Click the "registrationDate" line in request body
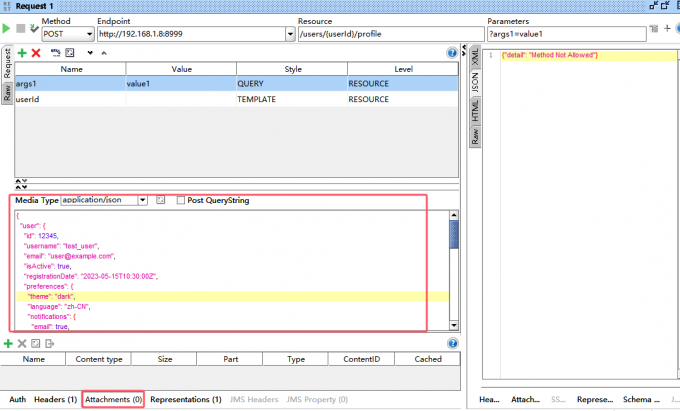Image resolution: width=680 pixels, height=411 pixels. tap(90, 276)
